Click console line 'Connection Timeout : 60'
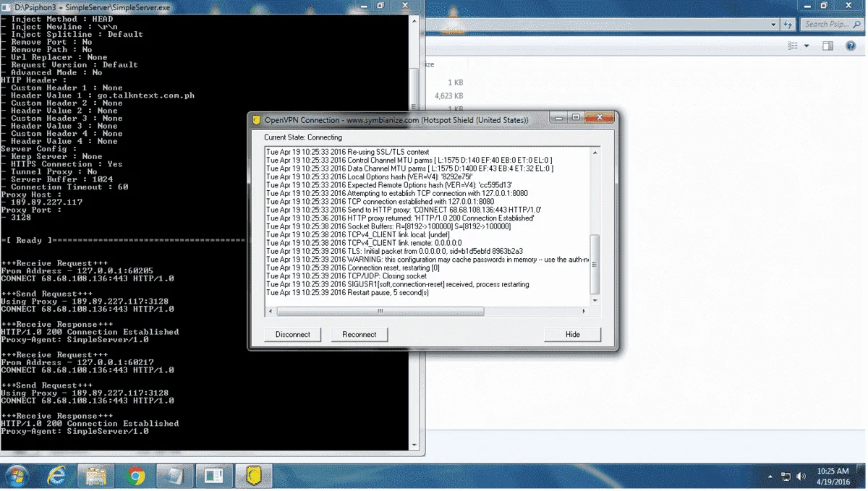Image resolution: width=868 pixels, height=491 pixels. click(x=64, y=187)
